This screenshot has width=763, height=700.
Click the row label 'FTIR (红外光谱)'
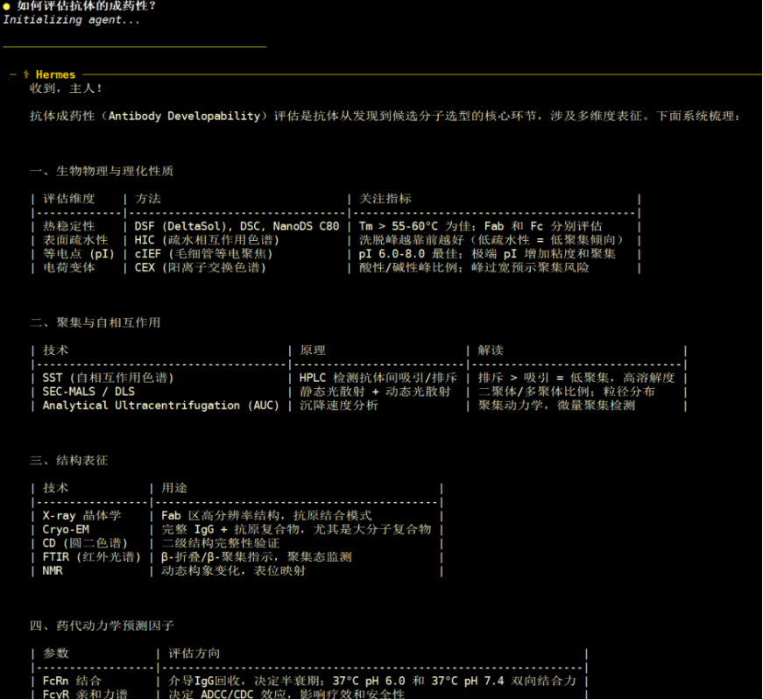point(91,557)
